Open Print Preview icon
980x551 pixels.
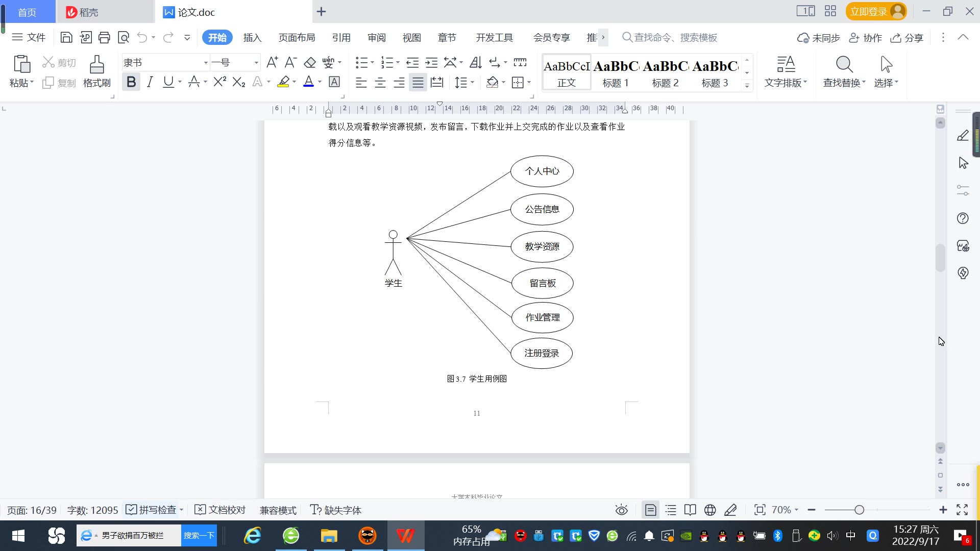(124, 37)
